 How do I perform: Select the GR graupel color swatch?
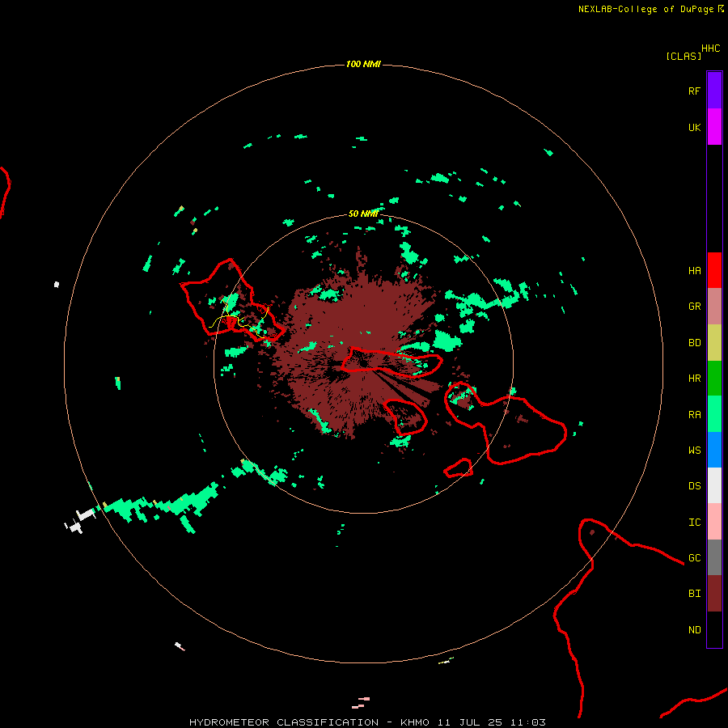click(714, 307)
